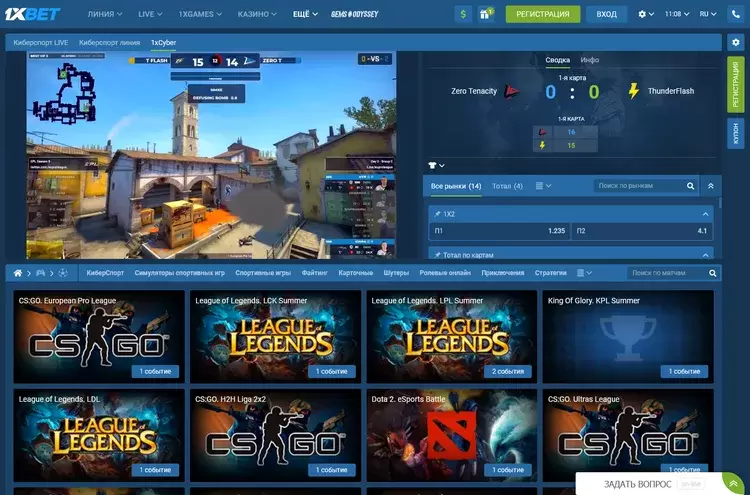The width and height of the screenshot is (750, 495).
Task: Select the Приключения category
Action: [x=503, y=273]
